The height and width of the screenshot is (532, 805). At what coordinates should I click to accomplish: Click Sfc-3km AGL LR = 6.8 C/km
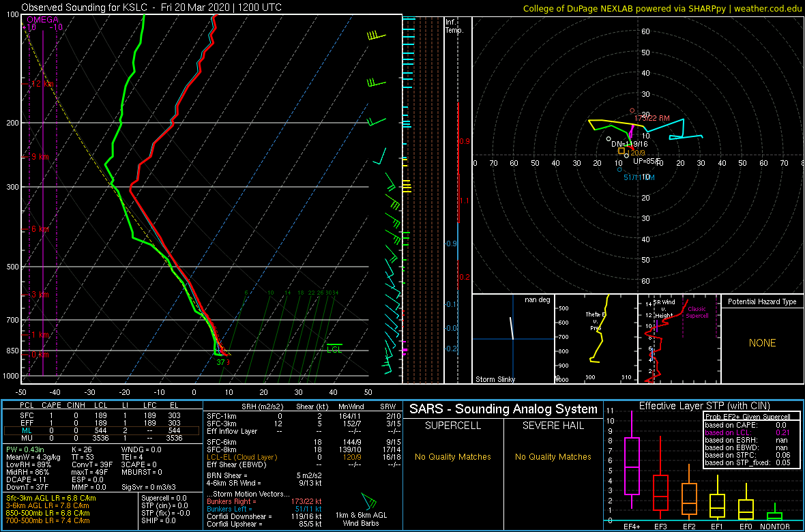[50, 499]
